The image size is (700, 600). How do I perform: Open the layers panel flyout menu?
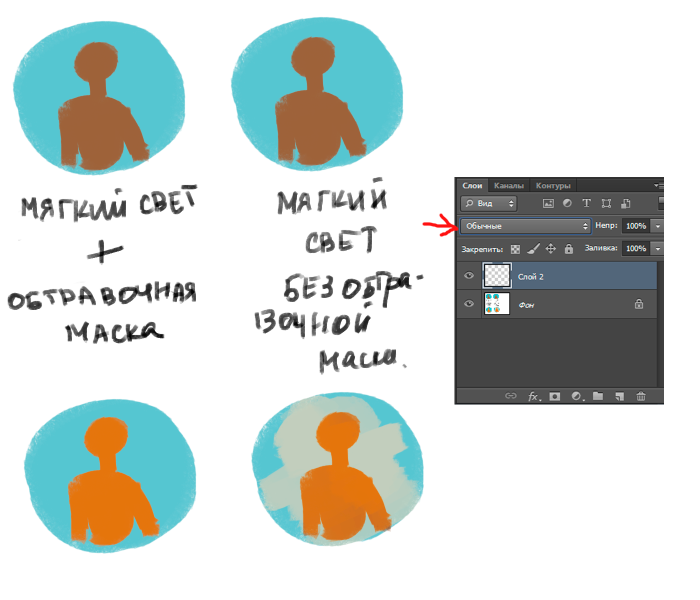coord(658,185)
